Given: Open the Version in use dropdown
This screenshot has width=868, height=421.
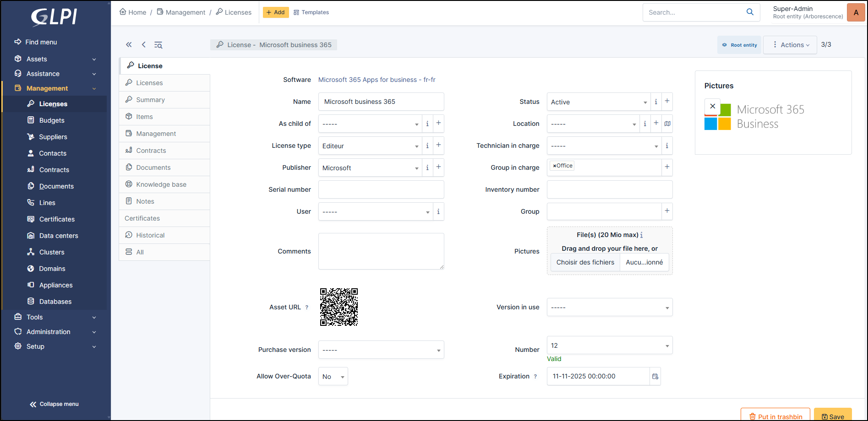Looking at the screenshot, I should [x=610, y=307].
